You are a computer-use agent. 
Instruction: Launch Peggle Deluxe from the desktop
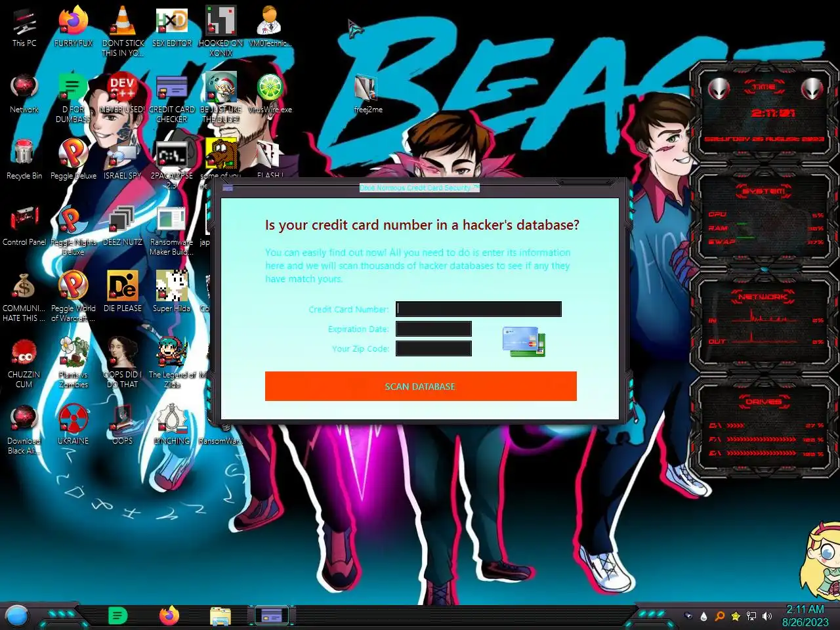(73, 159)
